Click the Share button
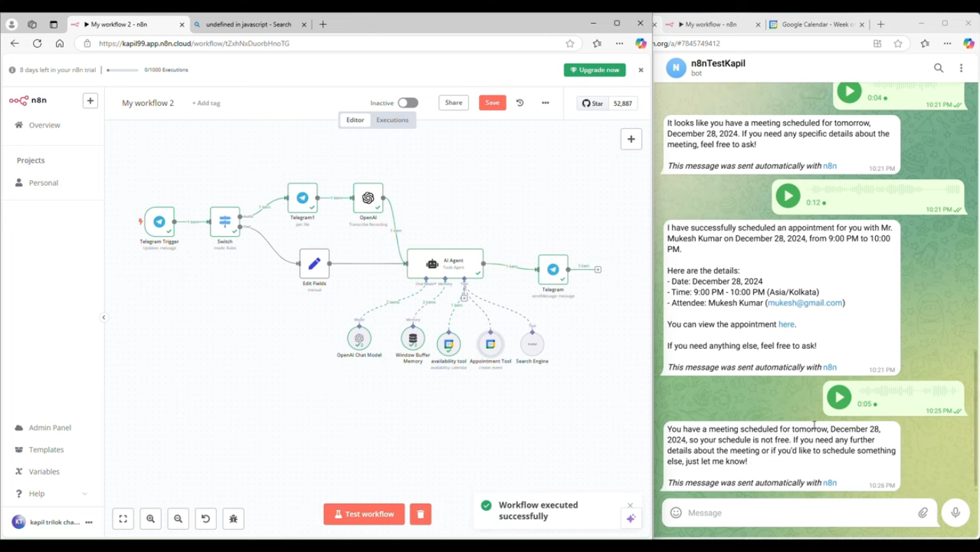Image resolution: width=980 pixels, height=552 pixels. (454, 103)
